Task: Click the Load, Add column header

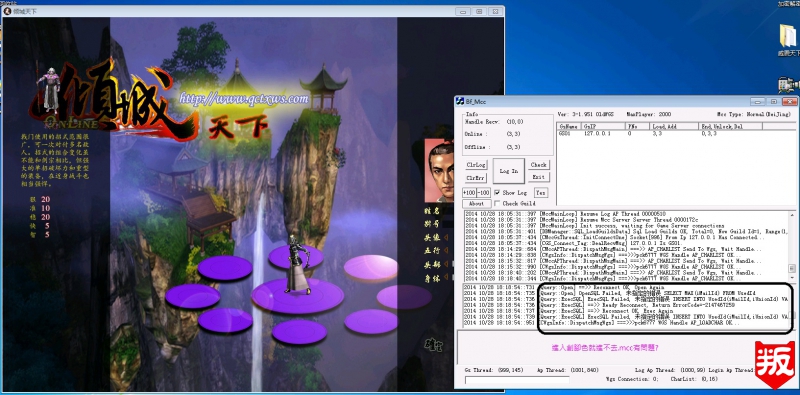Action: 674,126
